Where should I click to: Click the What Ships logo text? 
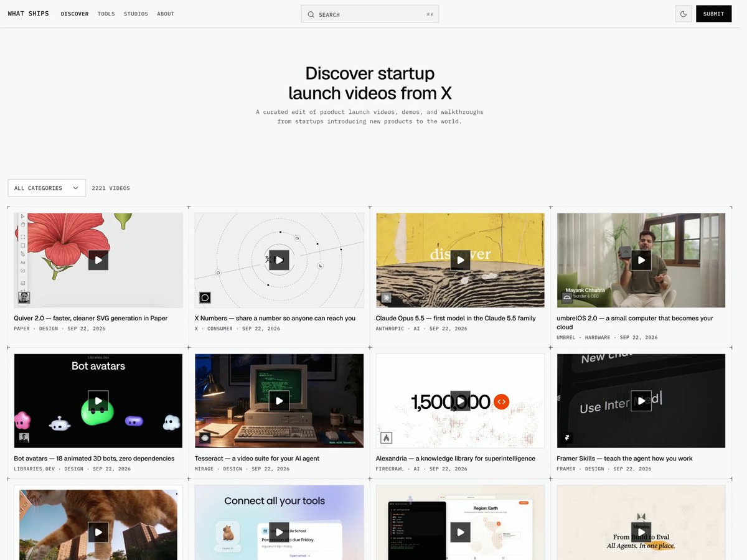tap(28, 14)
